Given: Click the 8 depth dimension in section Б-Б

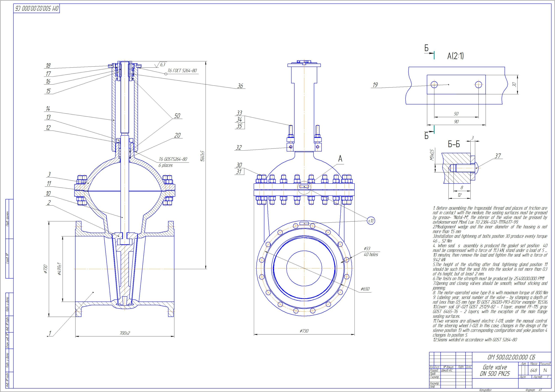Looking at the screenshot, I should click(462, 187).
